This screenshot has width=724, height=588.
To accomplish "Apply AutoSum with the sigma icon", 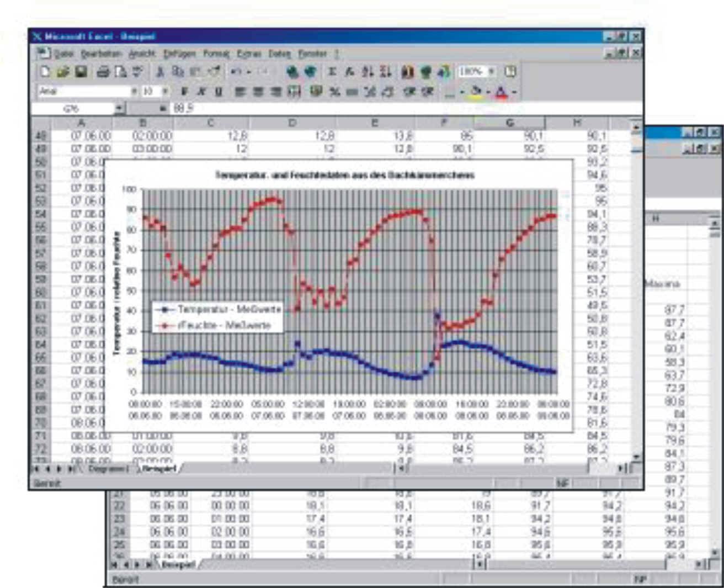I will 332,72.
